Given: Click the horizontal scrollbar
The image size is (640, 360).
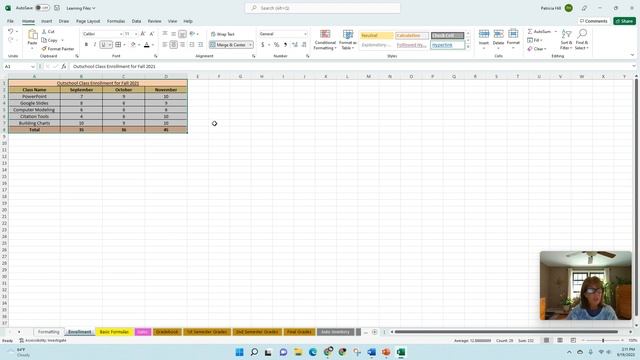Looking at the screenshot, I should point(506,332).
